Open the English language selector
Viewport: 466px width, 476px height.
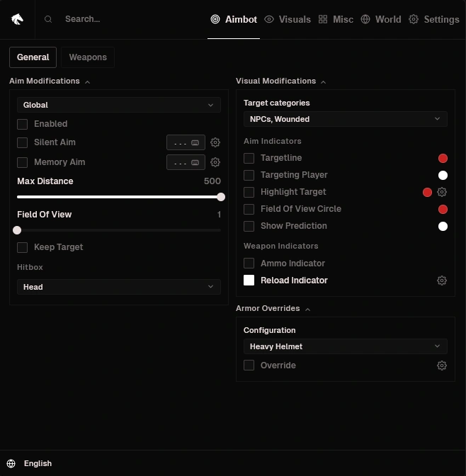click(38, 463)
